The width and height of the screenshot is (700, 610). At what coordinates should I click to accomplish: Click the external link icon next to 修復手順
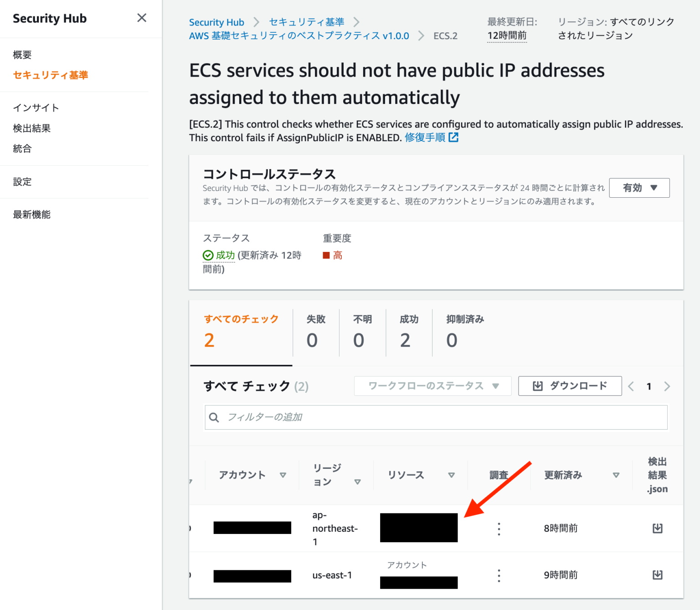coord(453,137)
